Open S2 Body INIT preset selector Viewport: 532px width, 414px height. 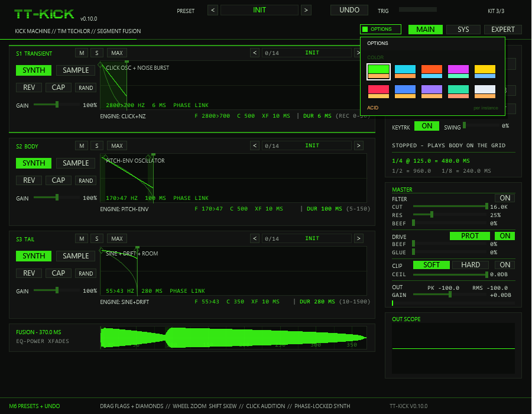[x=307, y=145]
